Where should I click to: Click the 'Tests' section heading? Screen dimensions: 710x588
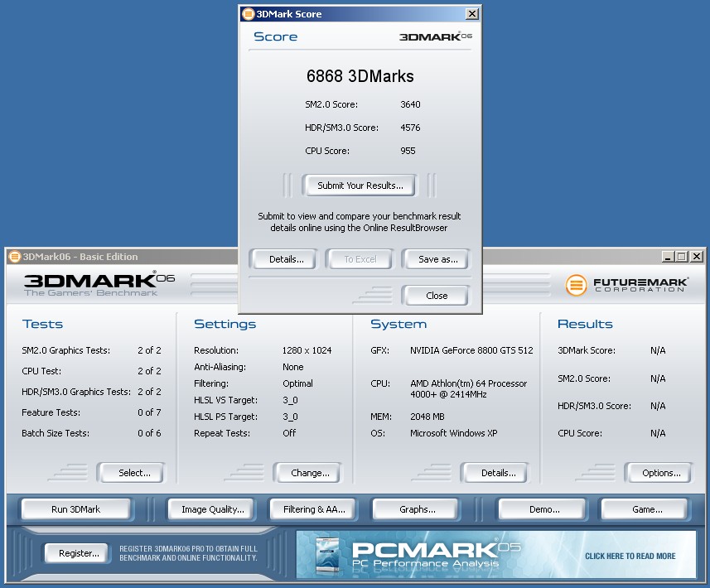pos(42,324)
